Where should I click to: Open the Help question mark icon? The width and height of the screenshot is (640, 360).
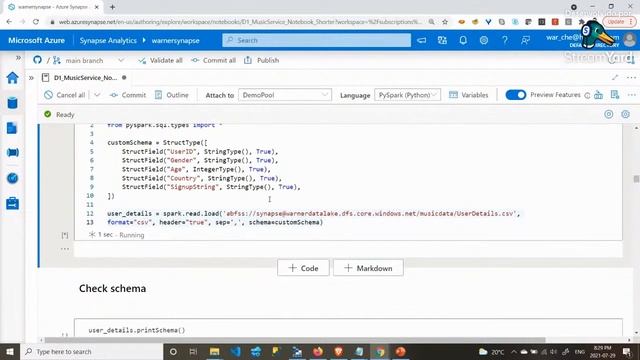[x=504, y=40]
